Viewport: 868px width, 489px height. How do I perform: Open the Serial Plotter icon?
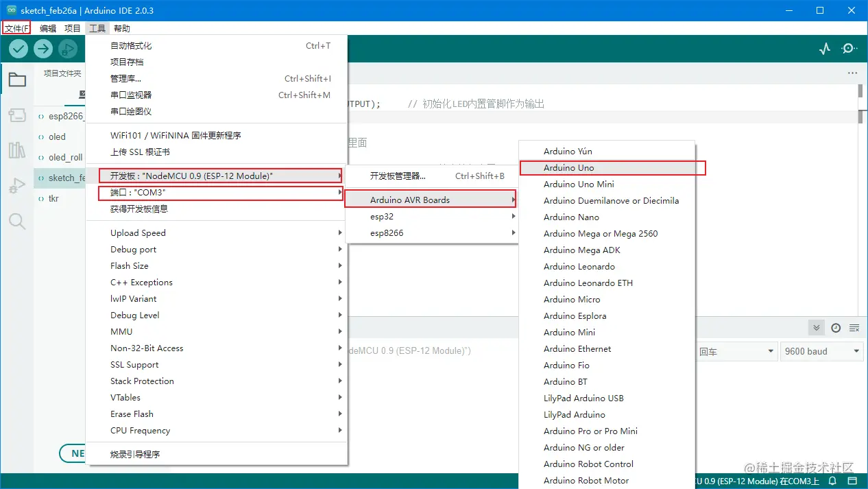click(x=825, y=49)
